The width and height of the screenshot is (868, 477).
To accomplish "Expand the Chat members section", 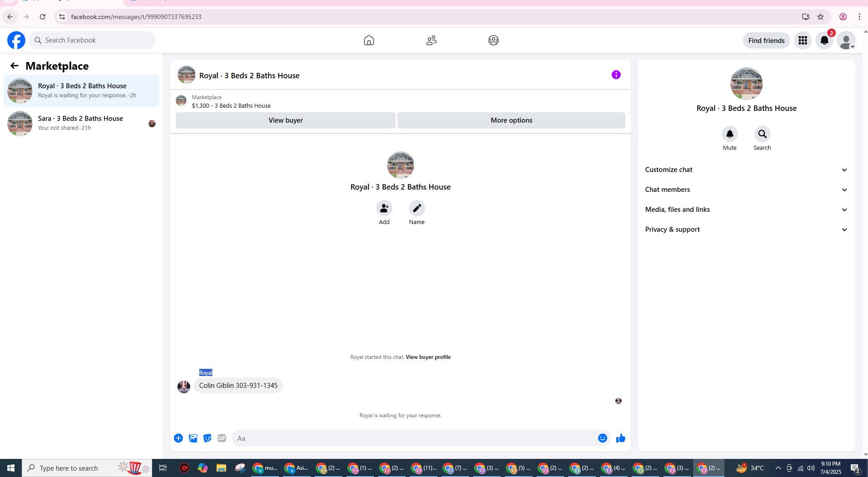I will pos(746,190).
